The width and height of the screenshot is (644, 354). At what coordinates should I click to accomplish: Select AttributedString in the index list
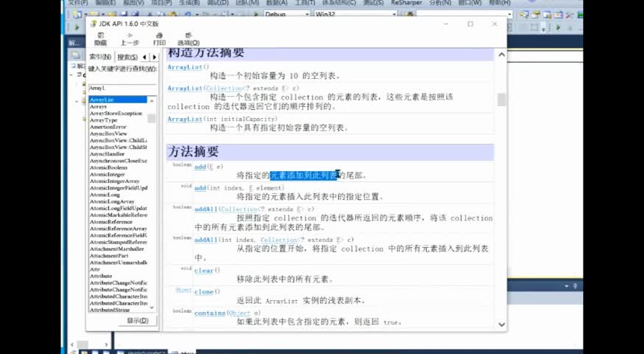[x=110, y=310]
